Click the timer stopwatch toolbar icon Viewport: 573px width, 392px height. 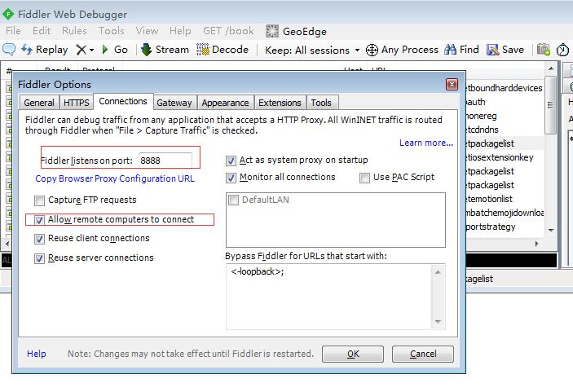coord(562,50)
